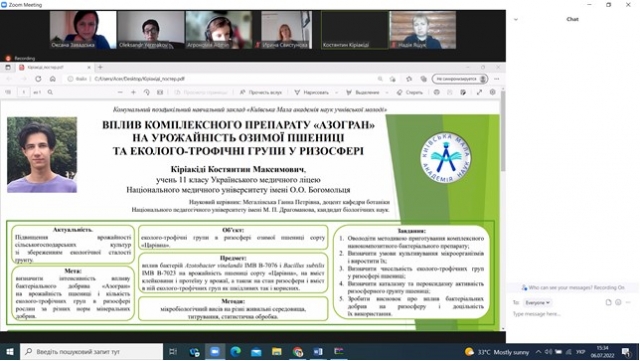Reload the browser page

point(38,79)
